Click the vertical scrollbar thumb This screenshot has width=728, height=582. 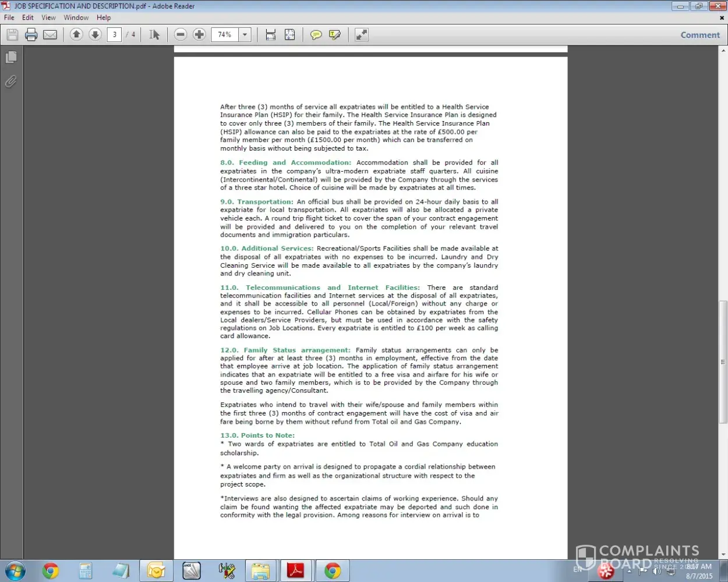click(723, 361)
